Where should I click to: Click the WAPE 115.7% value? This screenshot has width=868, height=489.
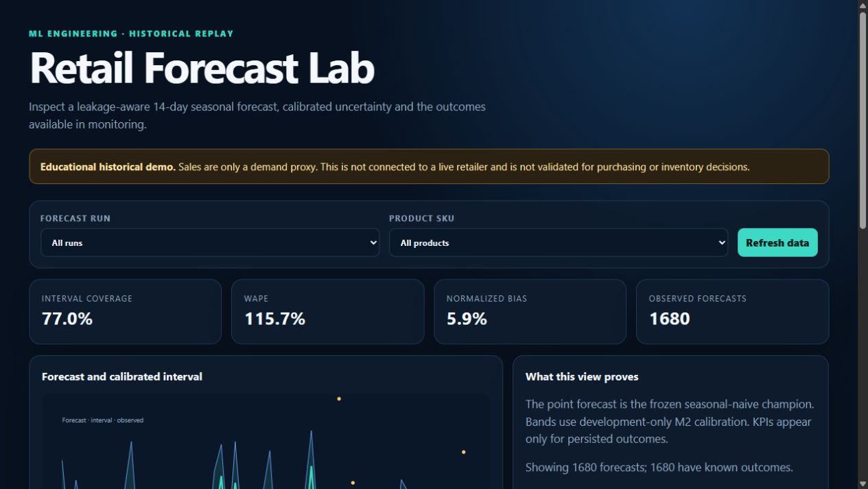pos(274,319)
